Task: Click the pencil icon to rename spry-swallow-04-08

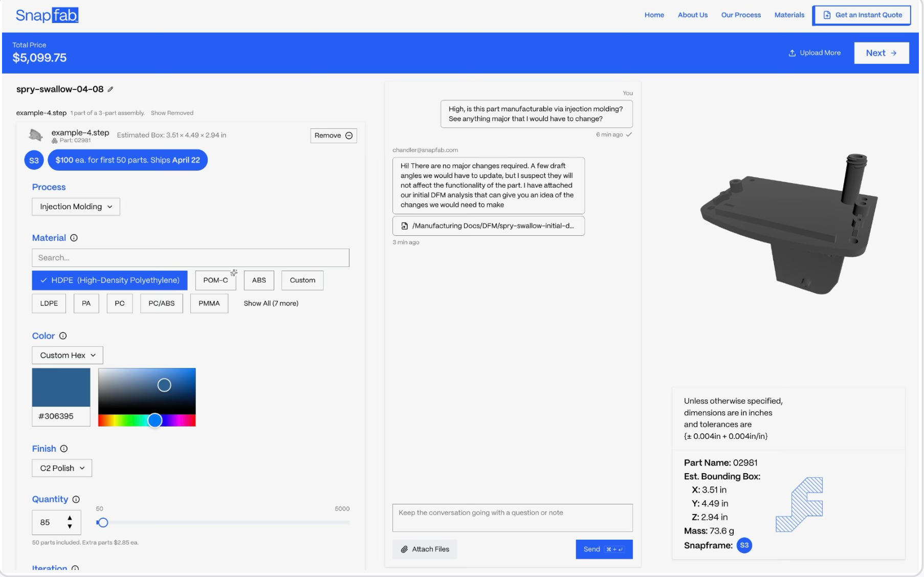Action: pos(111,90)
